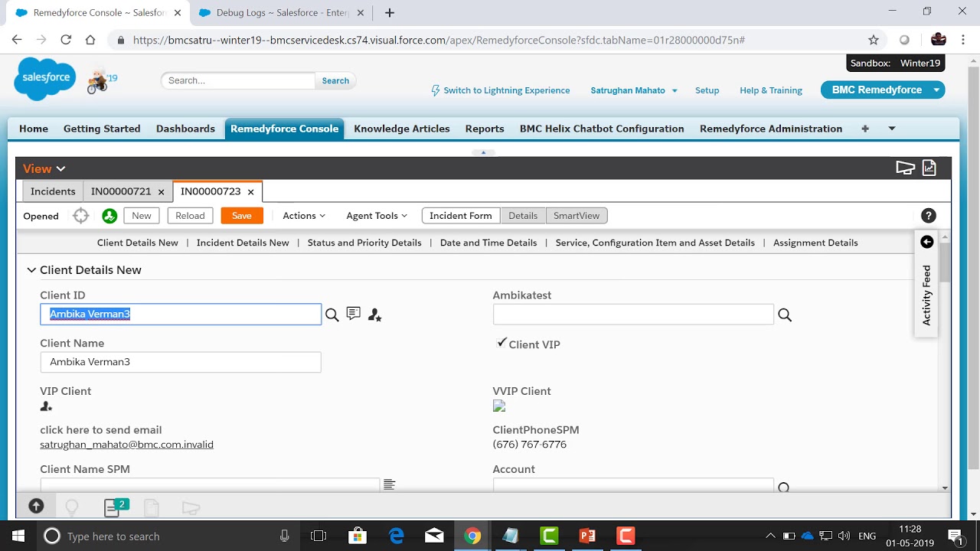Open Client ID lookup magnifier

click(x=332, y=315)
